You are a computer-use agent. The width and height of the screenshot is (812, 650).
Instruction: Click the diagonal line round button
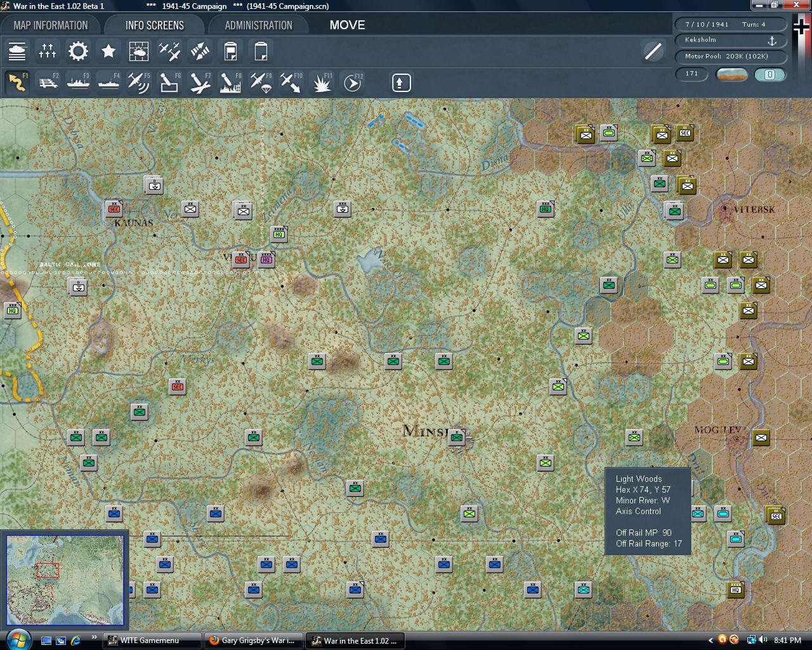(653, 51)
